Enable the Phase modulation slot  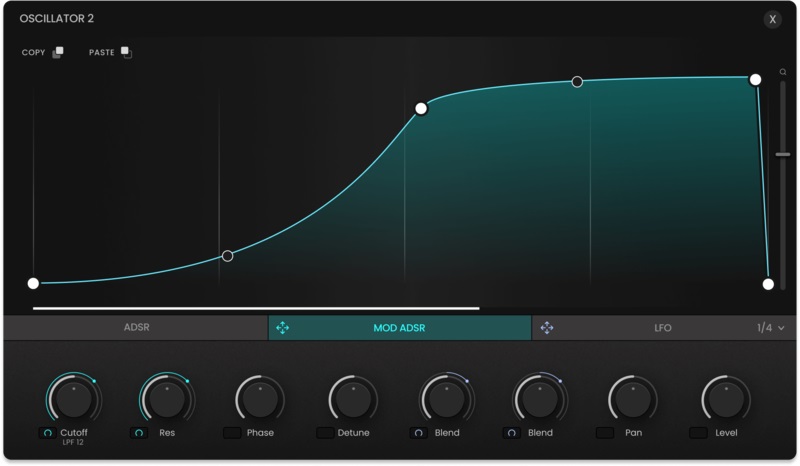[x=232, y=433]
